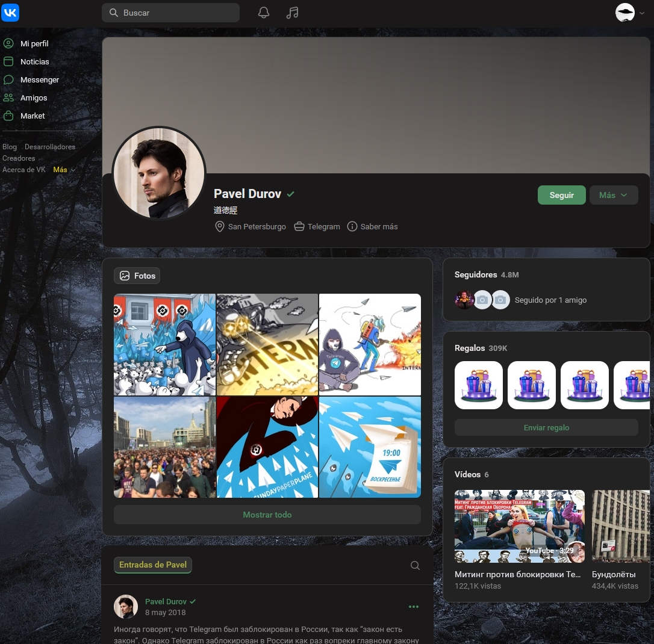Screen dimensions: 654x644
Task: Click the green Seguir button
Action: (561, 195)
